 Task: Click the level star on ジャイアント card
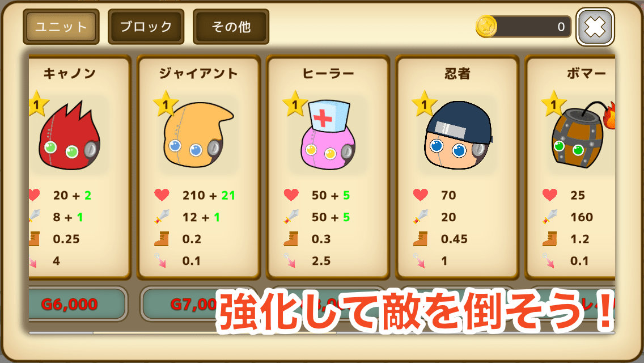pos(166,104)
